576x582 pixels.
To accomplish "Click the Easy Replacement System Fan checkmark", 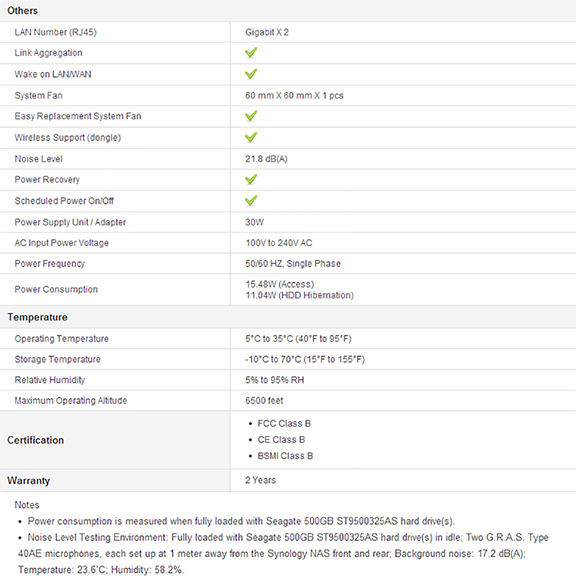I will [x=251, y=116].
